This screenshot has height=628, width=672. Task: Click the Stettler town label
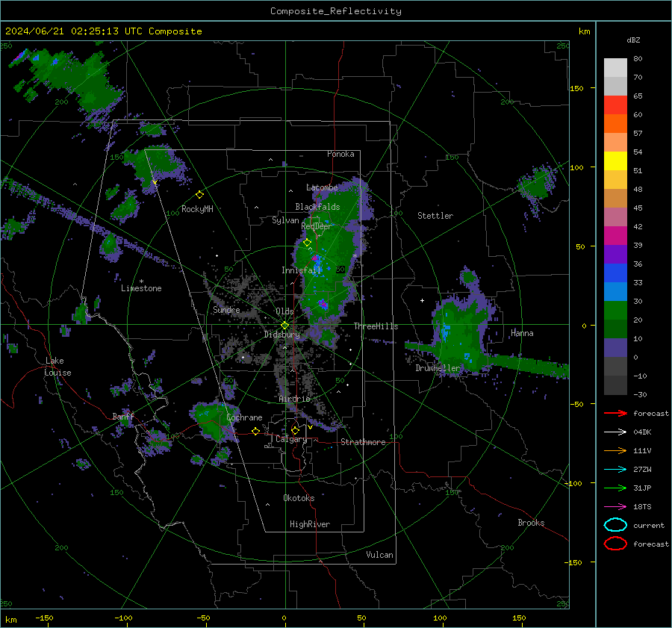pyautogui.click(x=435, y=216)
